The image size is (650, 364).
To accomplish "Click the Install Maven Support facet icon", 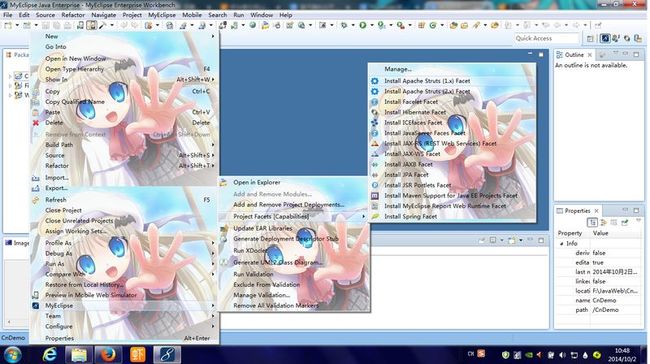I will pos(375,196).
